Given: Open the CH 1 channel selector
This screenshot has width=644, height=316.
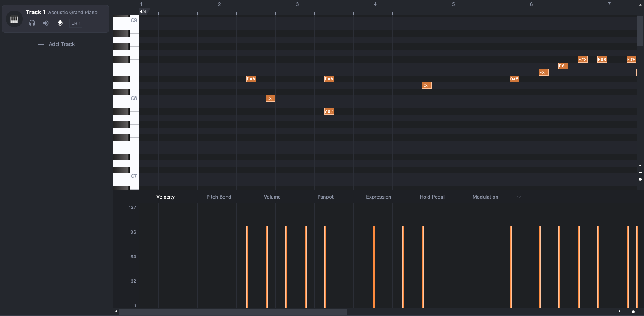Looking at the screenshot, I should click(76, 23).
